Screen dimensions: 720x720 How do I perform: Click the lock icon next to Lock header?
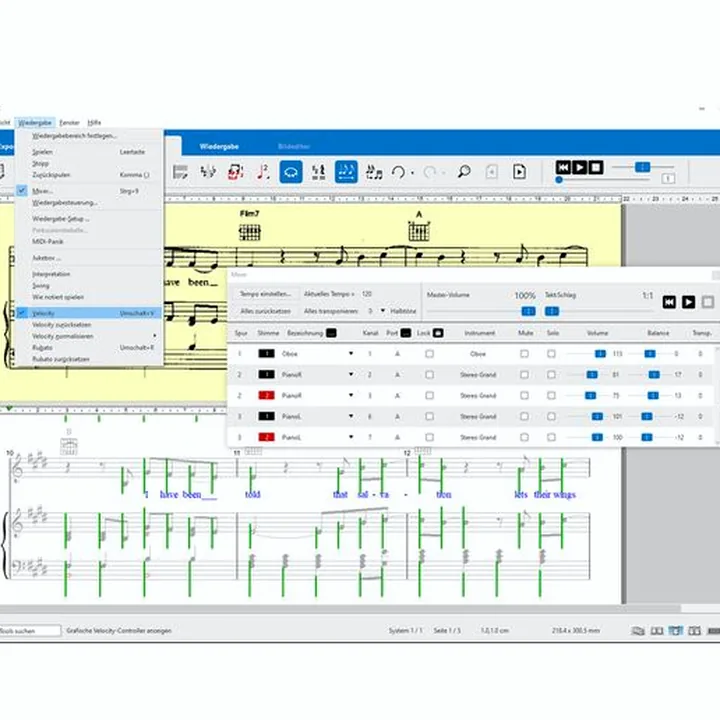click(x=438, y=333)
